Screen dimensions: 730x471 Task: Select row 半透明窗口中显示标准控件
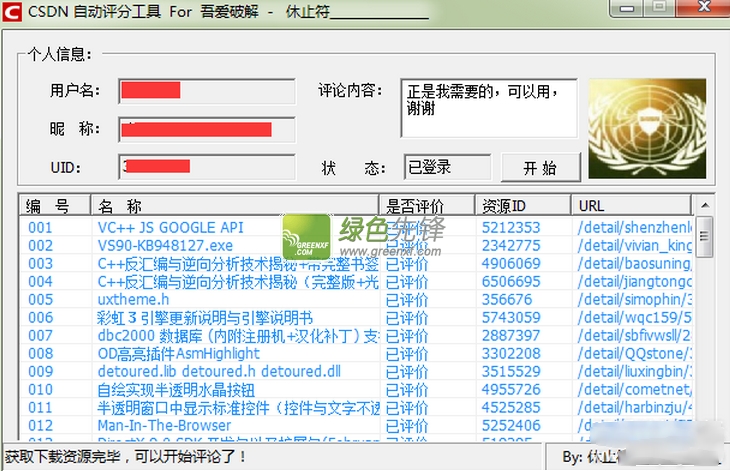click(x=356, y=408)
